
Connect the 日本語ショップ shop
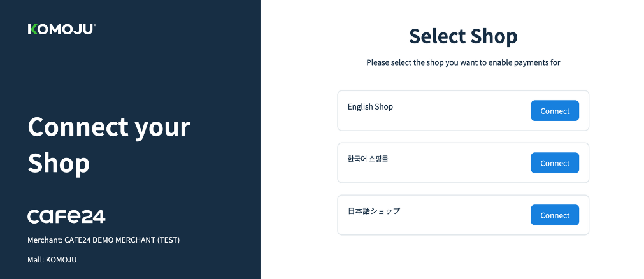coord(554,215)
